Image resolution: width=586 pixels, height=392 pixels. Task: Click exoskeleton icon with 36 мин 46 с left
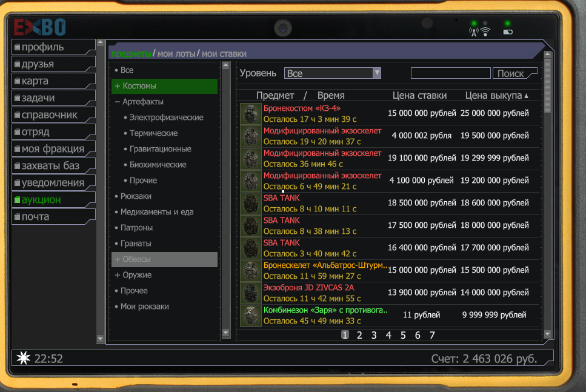click(250, 159)
